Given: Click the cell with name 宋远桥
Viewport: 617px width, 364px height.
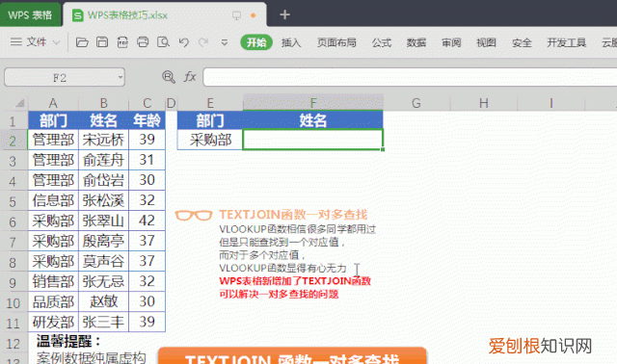Looking at the screenshot, I should tap(103, 140).
